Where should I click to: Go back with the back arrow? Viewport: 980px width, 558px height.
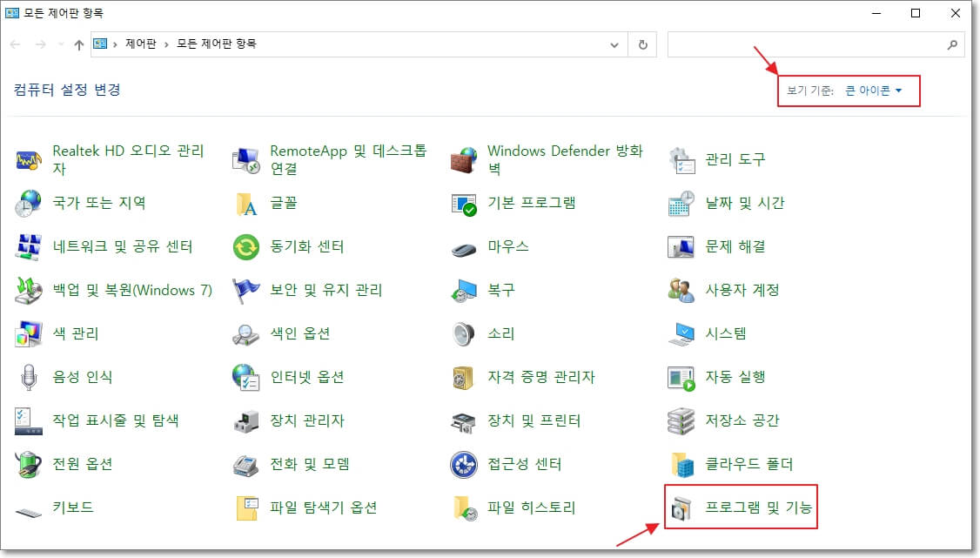point(16,44)
